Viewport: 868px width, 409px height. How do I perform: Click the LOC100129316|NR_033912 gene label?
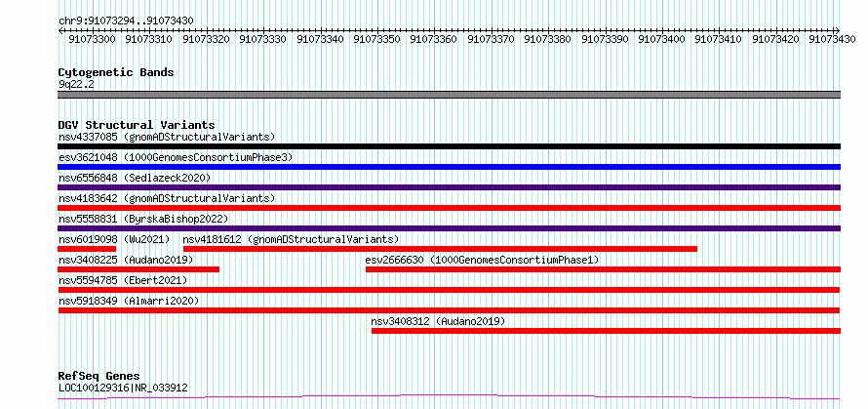pyautogui.click(x=123, y=388)
